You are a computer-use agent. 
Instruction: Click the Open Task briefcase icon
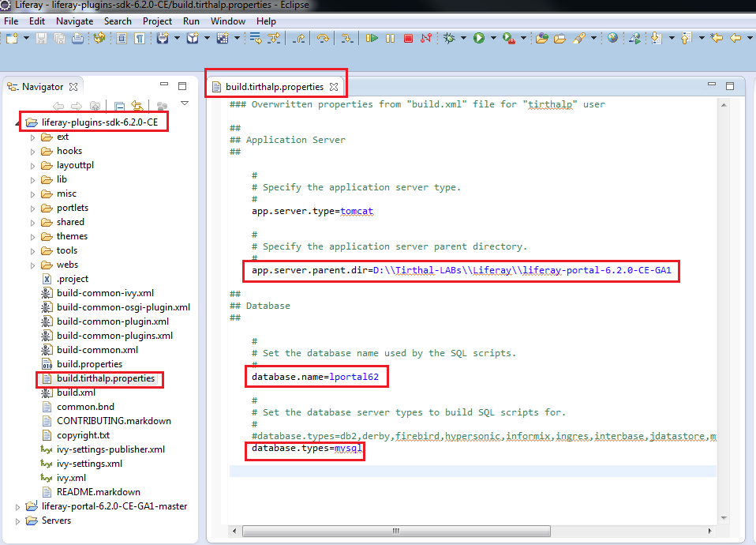tap(560, 38)
